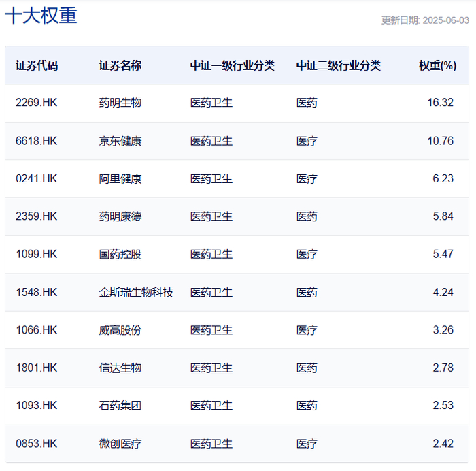
Task: Click the 中证一级行业分类 column header
Action: pos(233,65)
